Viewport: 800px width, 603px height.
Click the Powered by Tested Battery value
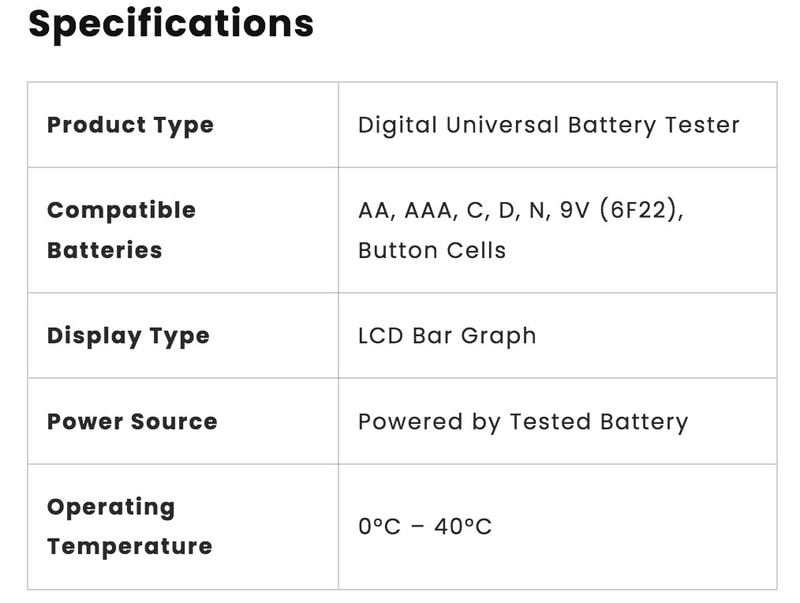(x=523, y=421)
